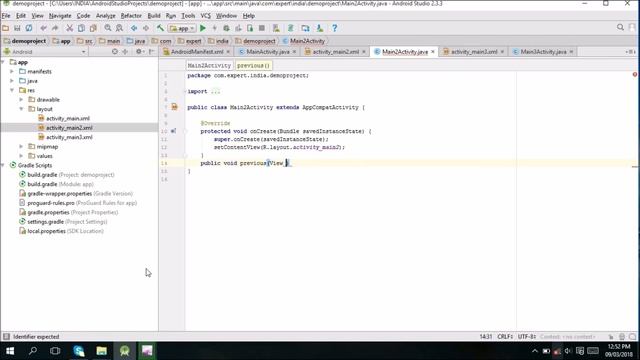Open AVD Manager icon in the toolbar
The height and width of the screenshot is (360, 640).
[276, 28]
